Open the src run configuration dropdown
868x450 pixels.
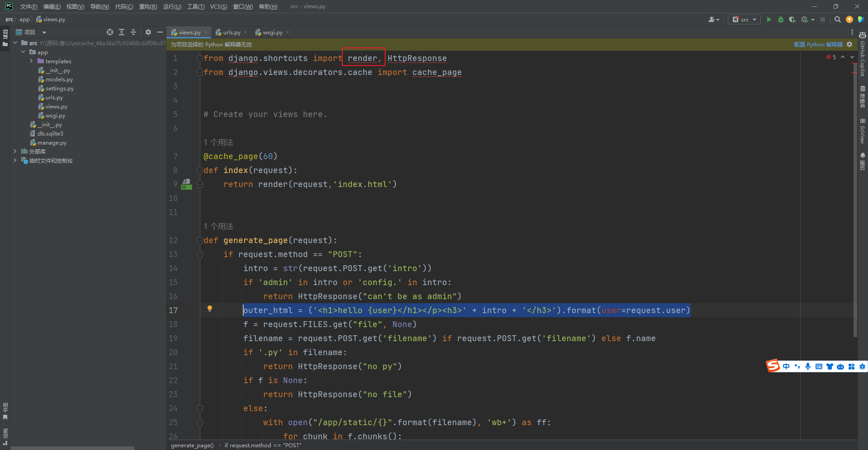click(744, 19)
